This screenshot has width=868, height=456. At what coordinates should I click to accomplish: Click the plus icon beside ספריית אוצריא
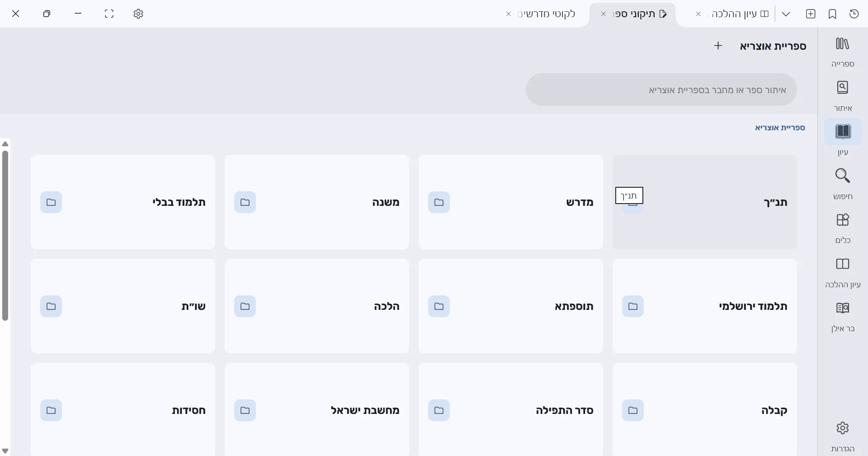click(718, 46)
